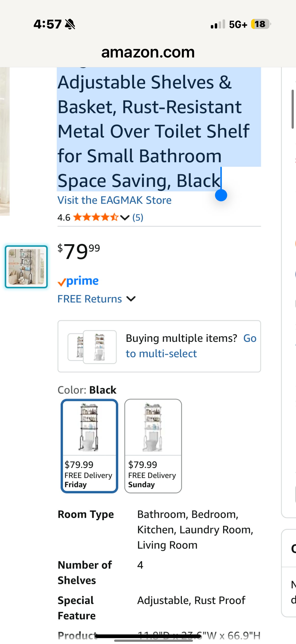Tap the product thumbnail in the left margin

26,266
